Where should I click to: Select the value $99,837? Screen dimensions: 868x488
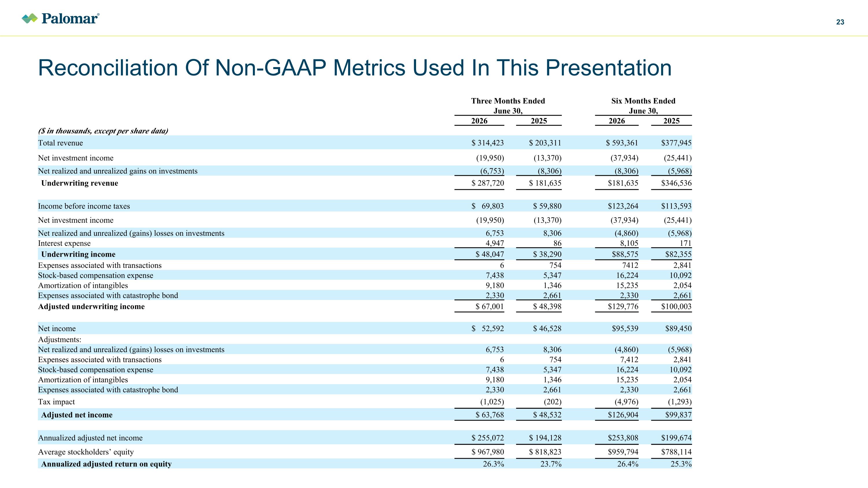[x=678, y=415]
